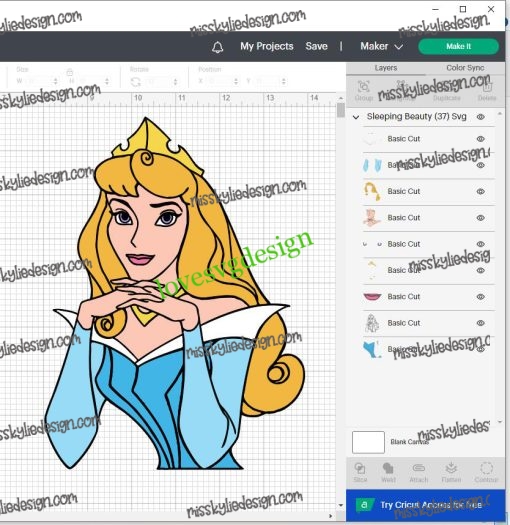The image size is (510, 525).
Task: Select the lips layer thumbnail
Action: 372,297
